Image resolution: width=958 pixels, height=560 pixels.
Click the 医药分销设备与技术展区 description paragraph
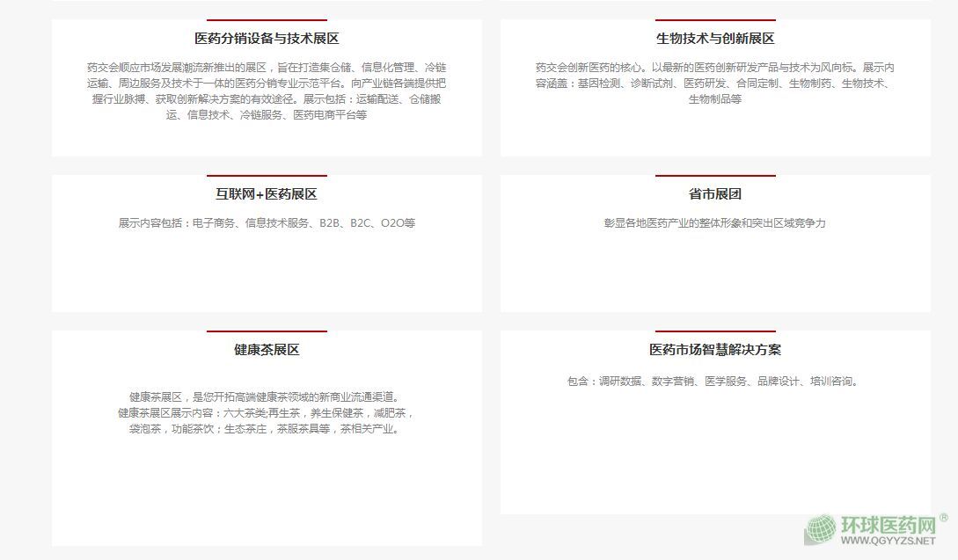click(267, 91)
